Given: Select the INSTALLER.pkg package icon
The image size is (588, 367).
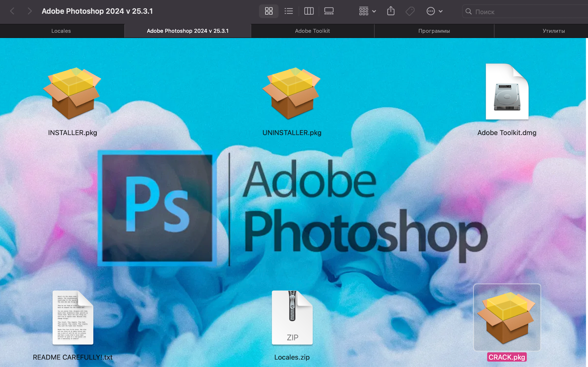Looking at the screenshot, I should [x=72, y=93].
